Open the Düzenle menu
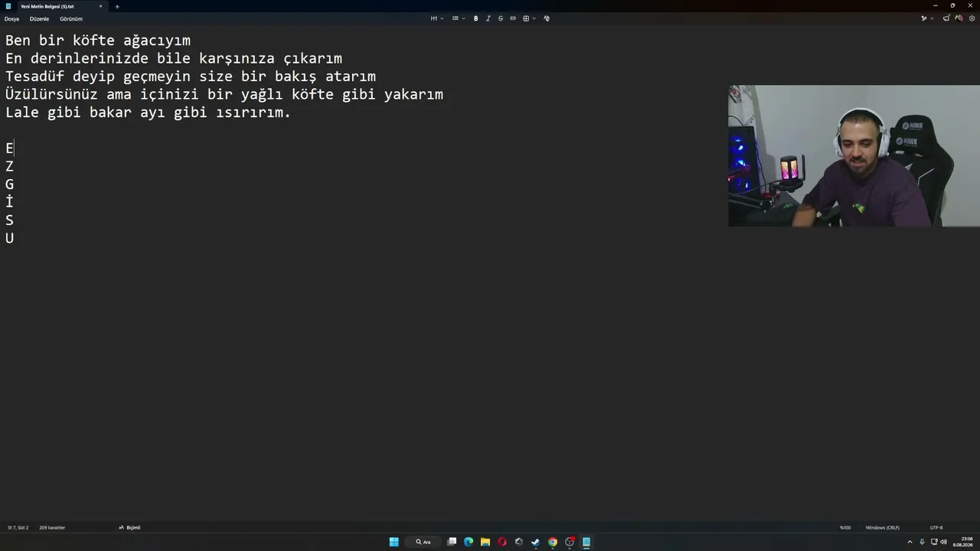This screenshot has width=980, height=551. pos(39,18)
